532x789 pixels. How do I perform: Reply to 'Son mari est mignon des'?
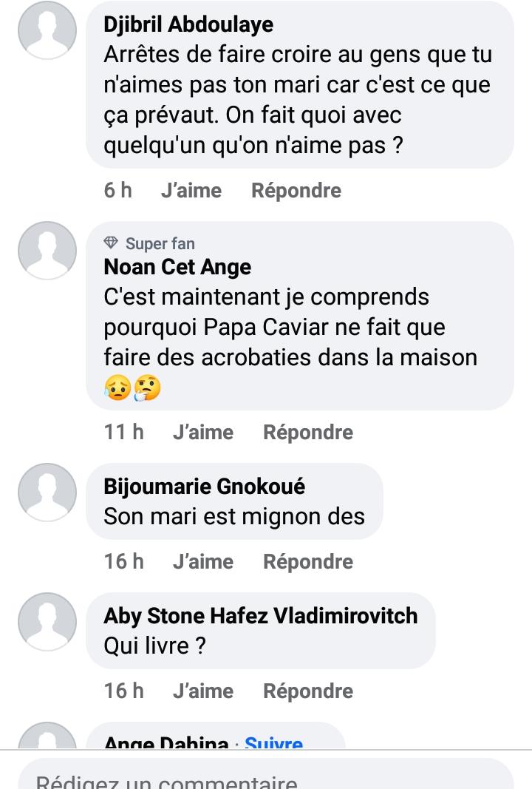point(307,562)
